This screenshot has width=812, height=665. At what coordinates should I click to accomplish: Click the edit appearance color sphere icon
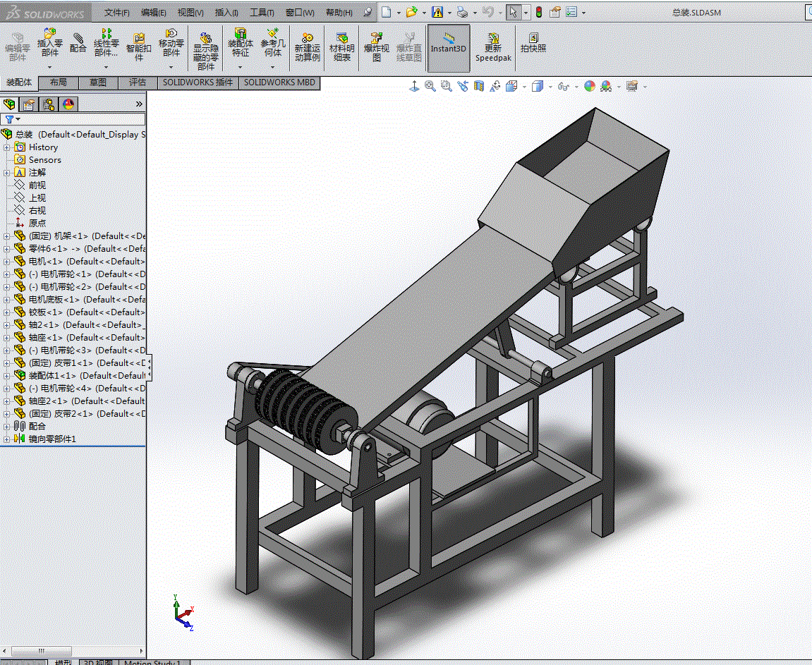point(589,86)
